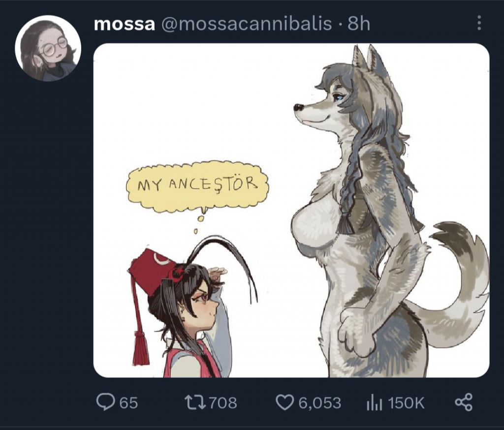The image size is (504, 430).
Task: Click the wolf's blue eye in the image
Action: tap(339, 96)
